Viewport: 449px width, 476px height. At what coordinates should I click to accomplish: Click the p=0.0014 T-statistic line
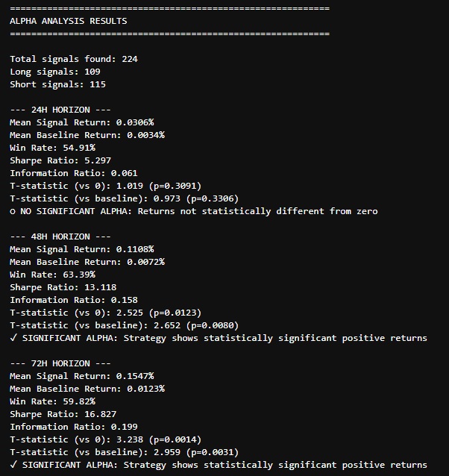105,439
